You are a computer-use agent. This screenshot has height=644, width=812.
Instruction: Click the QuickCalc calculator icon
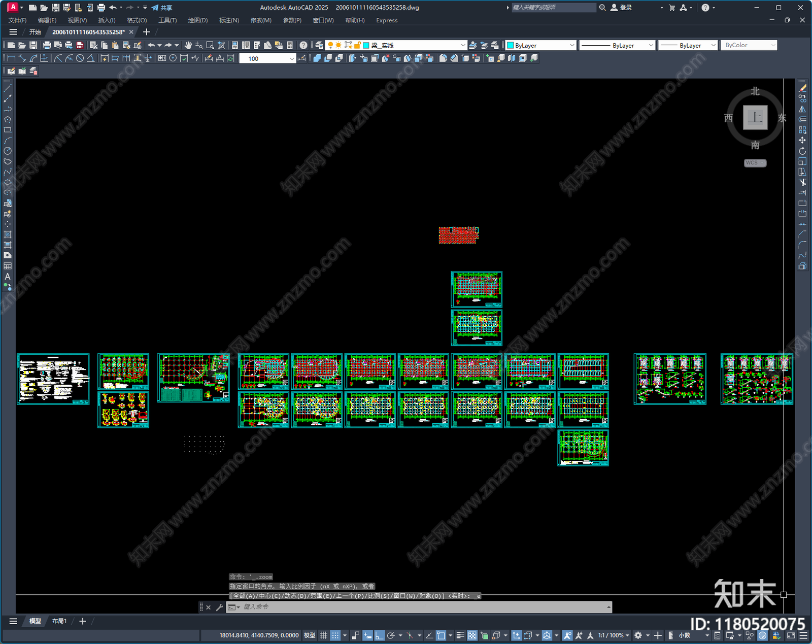290,45
